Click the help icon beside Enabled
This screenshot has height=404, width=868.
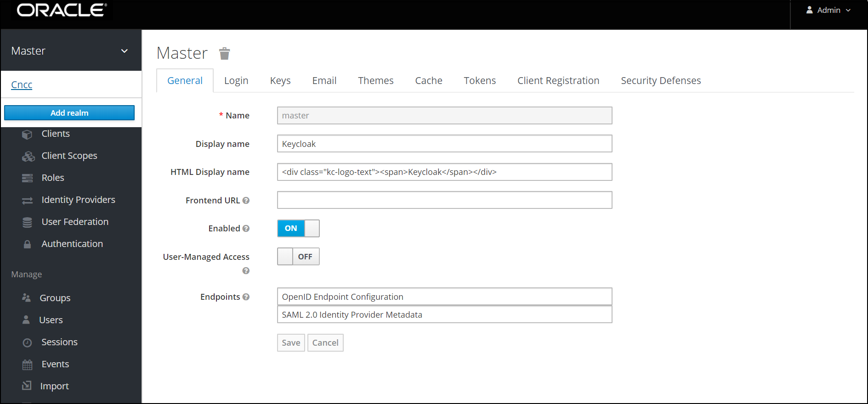pyautogui.click(x=246, y=229)
